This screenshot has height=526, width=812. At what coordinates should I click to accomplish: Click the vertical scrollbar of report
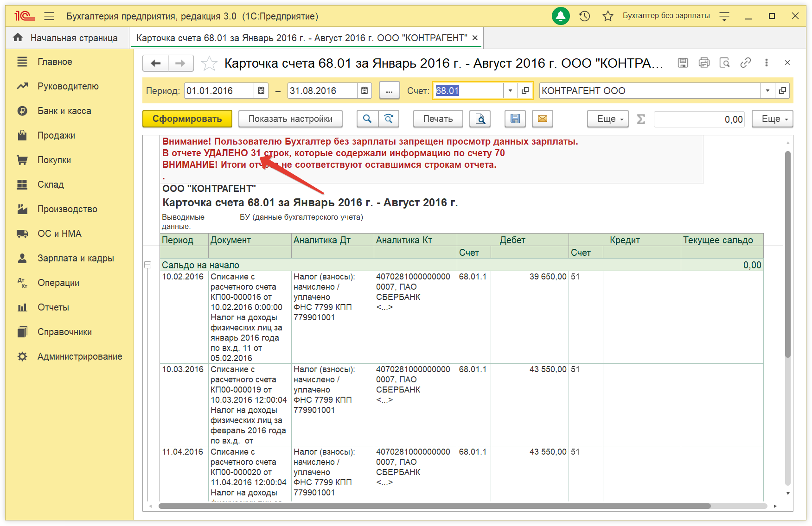click(x=787, y=254)
